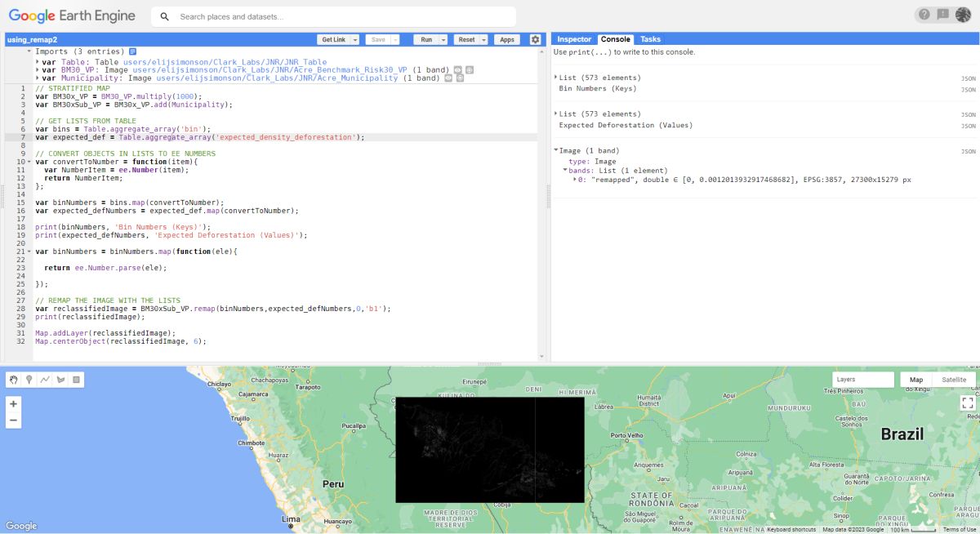The width and height of the screenshot is (980, 534).
Task: Open visualization settings for Municipality import
Action: click(448, 78)
